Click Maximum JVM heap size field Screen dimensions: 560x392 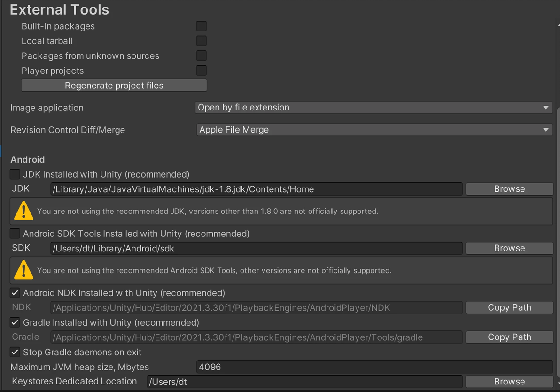[x=374, y=367]
